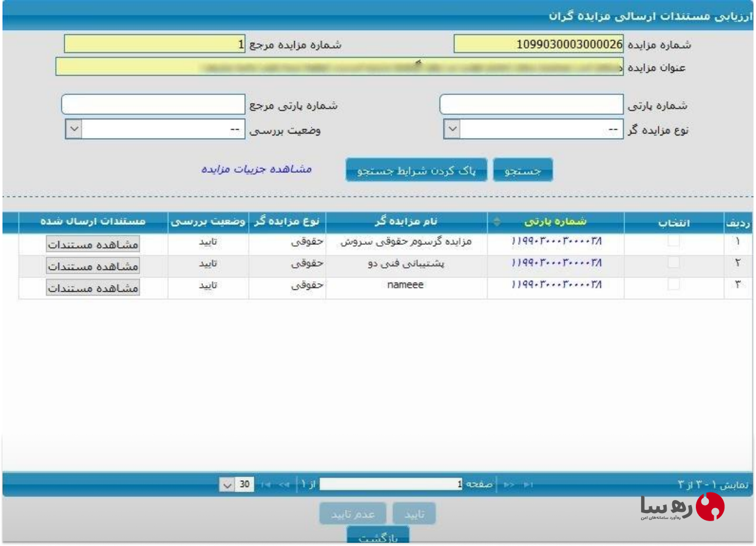Open the وضعیت بررسی dropdown
This screenshot has height=546, width=756.
tap(155, 129)
